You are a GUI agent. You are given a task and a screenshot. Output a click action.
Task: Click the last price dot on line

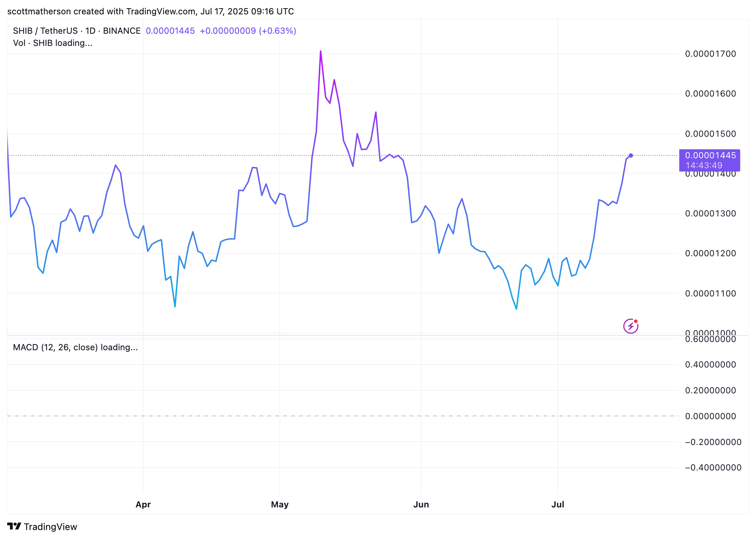pyautogui.click(x=631, y=155)
